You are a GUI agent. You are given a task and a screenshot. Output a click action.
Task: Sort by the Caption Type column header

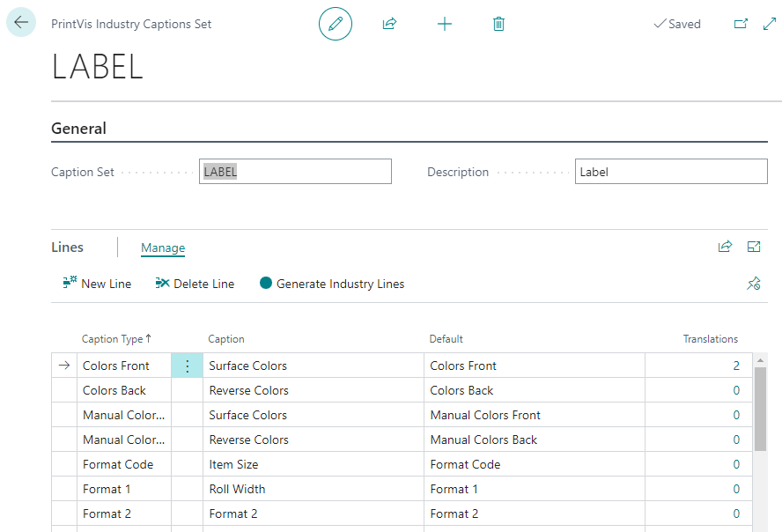[x=115, y=338]
